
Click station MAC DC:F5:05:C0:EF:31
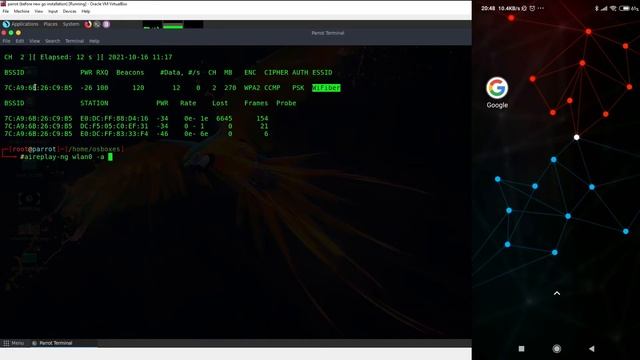click(x=114, y=126)
